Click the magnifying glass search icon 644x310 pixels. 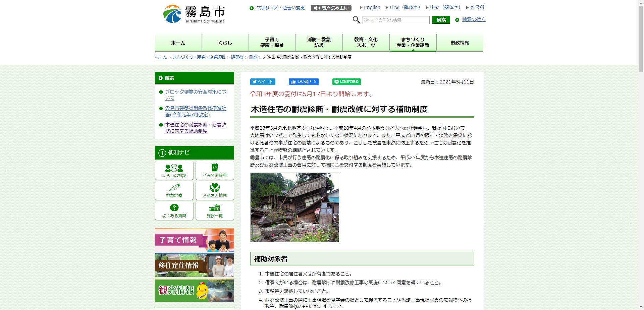[357, 20]
